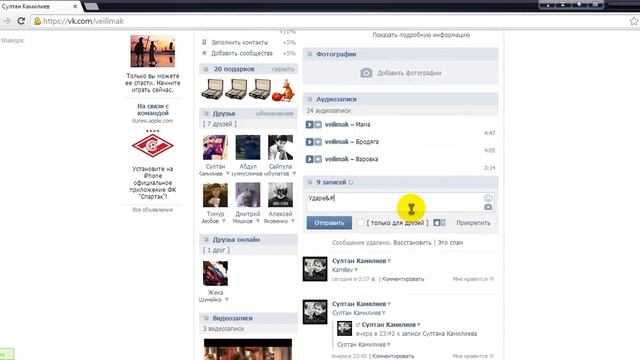
Task: Expand the dropdown arrow next to Тимур's name
Action: [x=224, y=221]
